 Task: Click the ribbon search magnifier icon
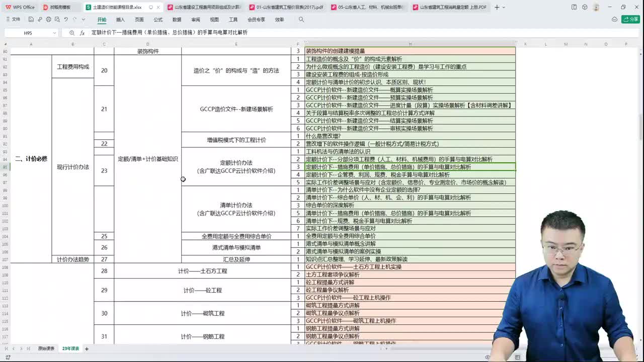(301, 20)
